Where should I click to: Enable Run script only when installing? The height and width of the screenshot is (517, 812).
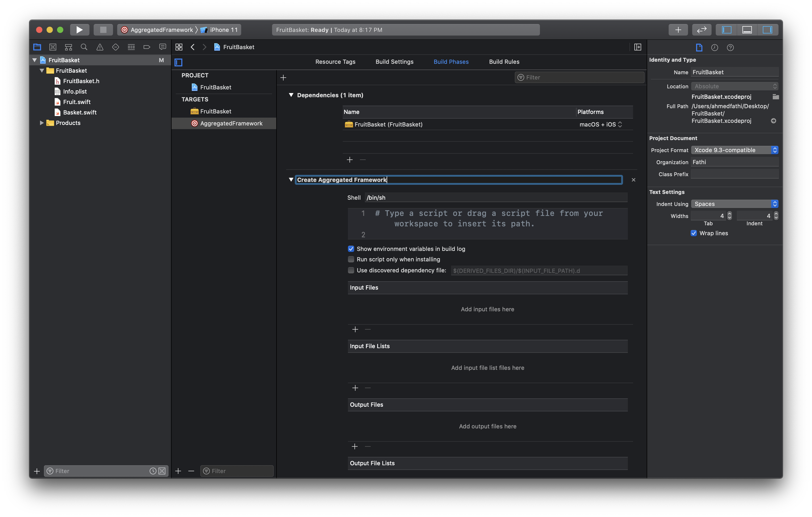(351, 259)
